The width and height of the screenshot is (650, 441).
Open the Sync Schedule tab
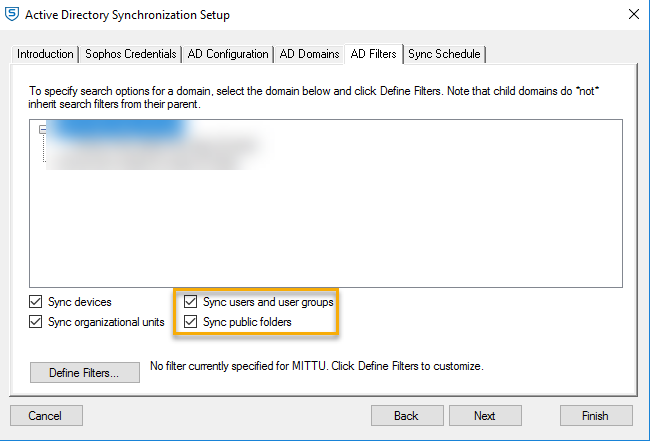444,54
